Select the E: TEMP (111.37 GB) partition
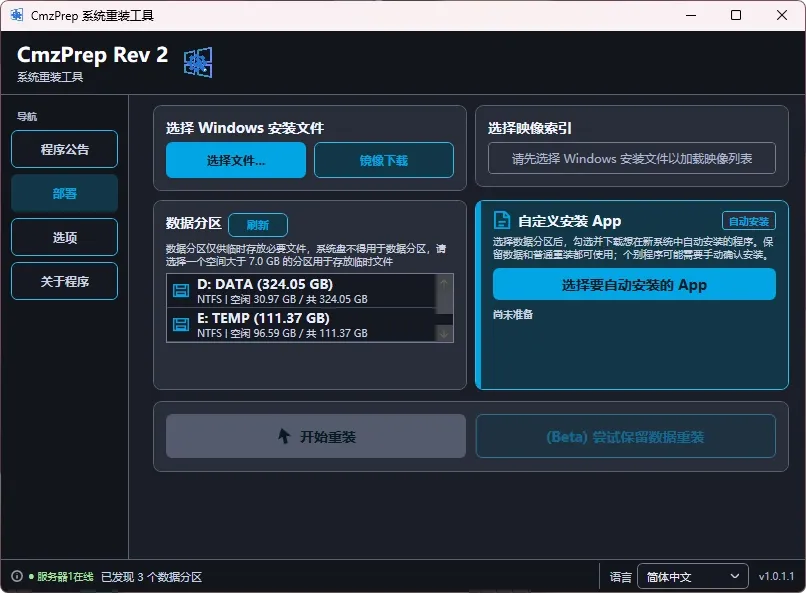The height and width of the screenshot is (593, 806). 301,325
